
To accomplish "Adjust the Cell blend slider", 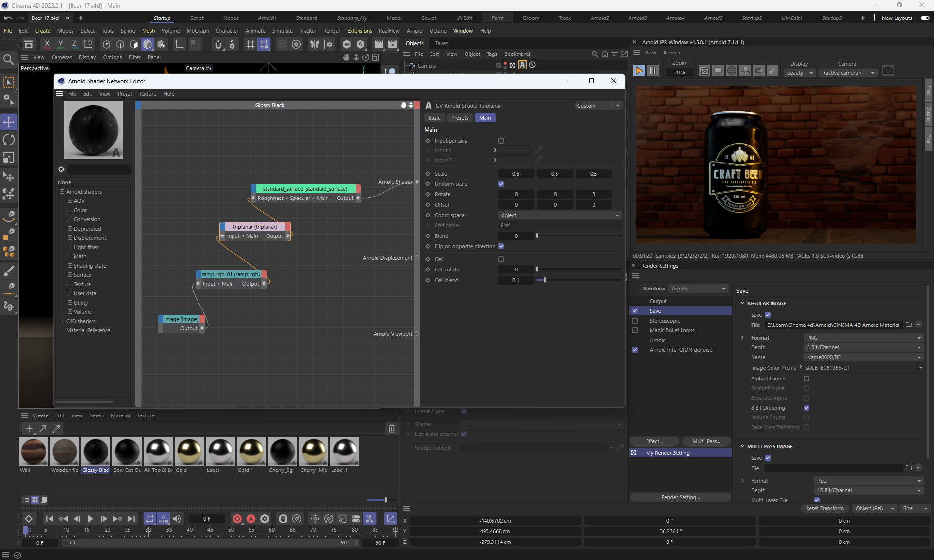I will 544,280.
